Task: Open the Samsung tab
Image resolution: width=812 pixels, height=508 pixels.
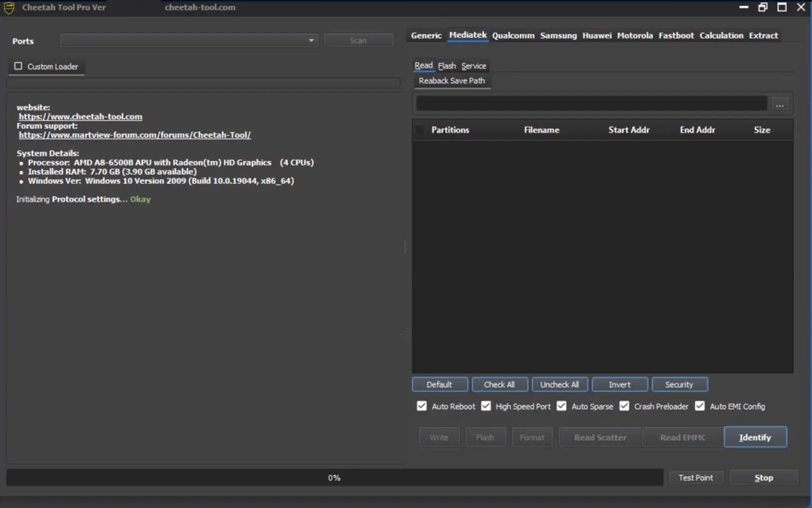Action: coord(558,35)
